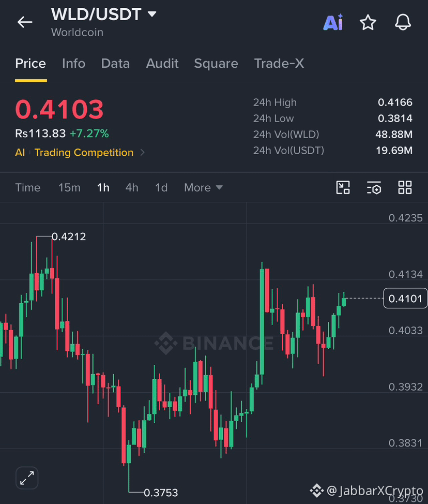Tap the 24h Vol(USDT) value 19.69M
The width and height of the screenshot is (428, 504).
(x=394, y=151)
